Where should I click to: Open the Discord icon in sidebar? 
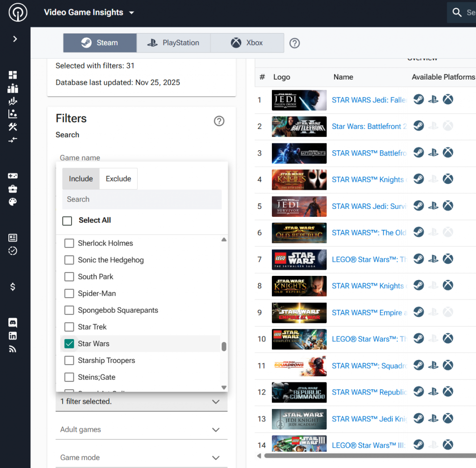[13, 322]
